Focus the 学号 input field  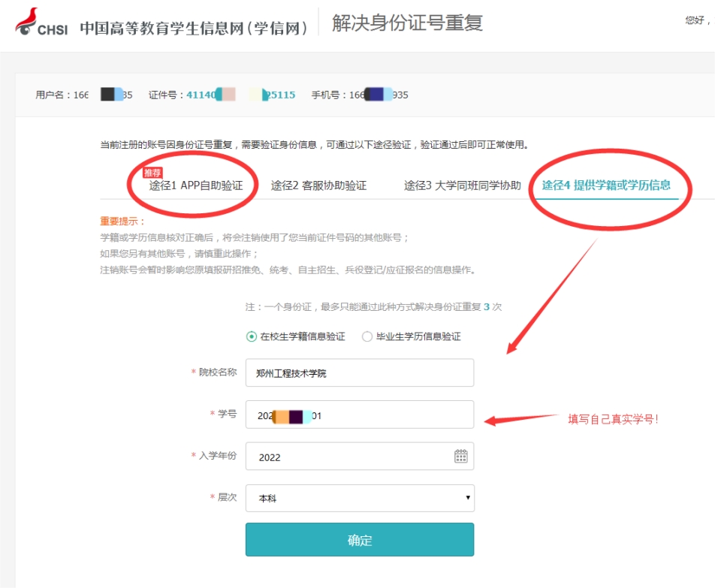[360, 415]
